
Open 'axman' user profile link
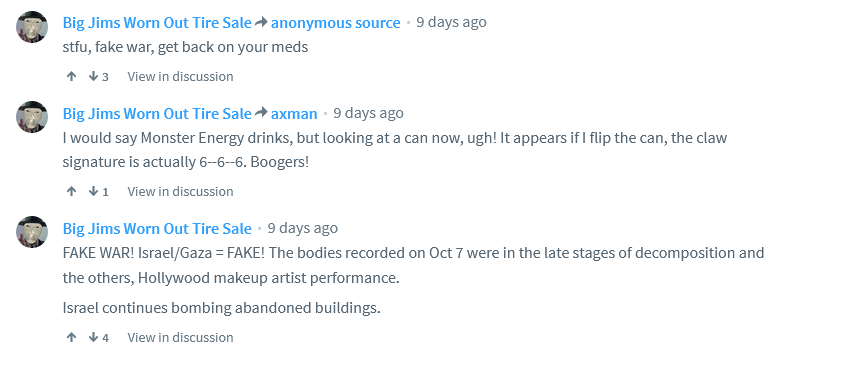294,113
